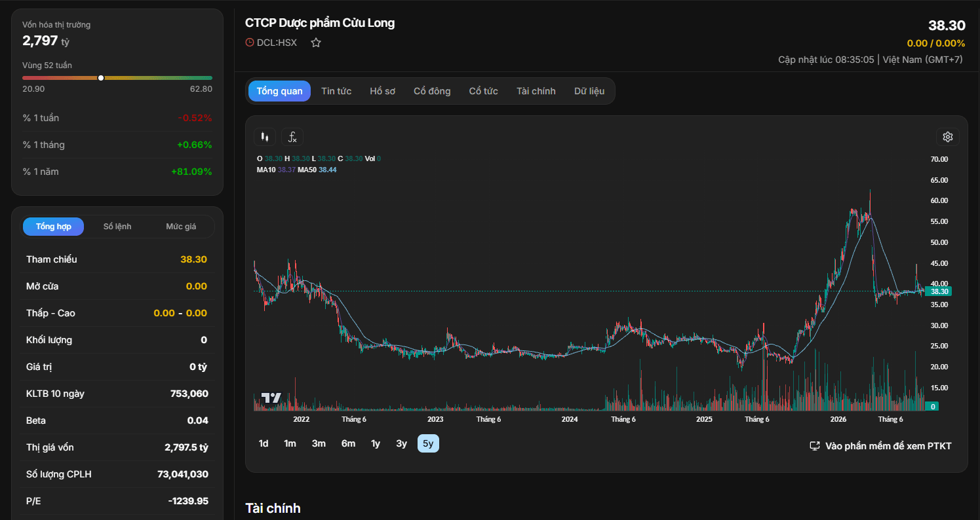
Task: Click the 2024 label on the time axis
Action: coord(570,419)
